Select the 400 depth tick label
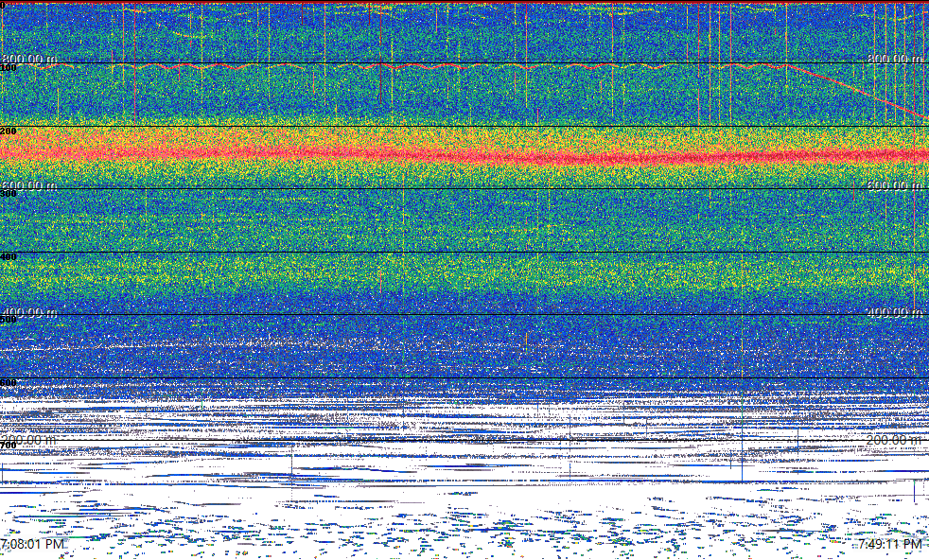The image size is (929, 560). [9, 256]
